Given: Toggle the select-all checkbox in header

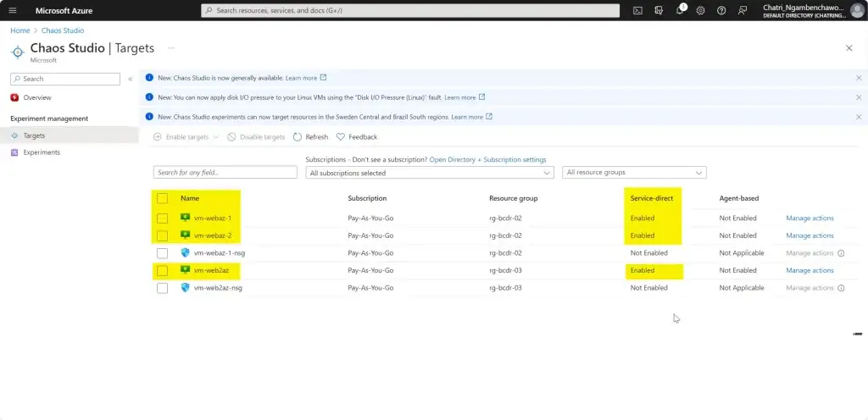Looking at the screenshot, I should (x=162, y=198).
